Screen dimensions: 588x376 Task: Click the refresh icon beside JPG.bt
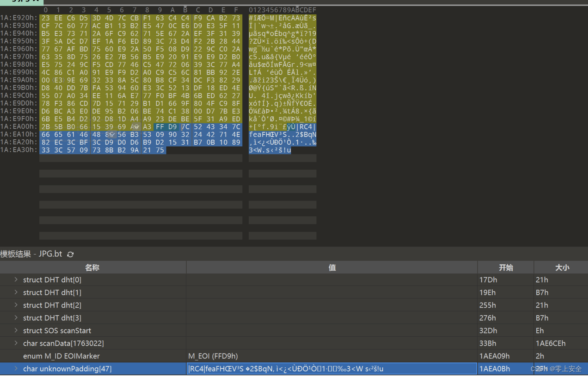pyautogui.click(x=70, y=254)
